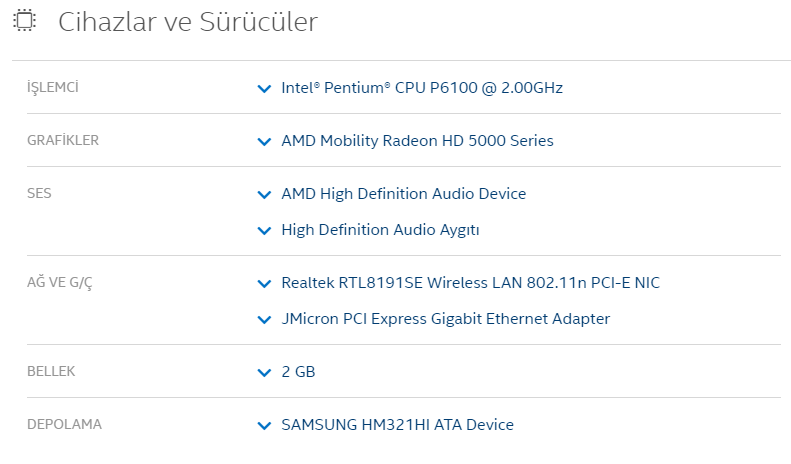Click AMD High Definition Audio Device text
Image resolution: width=791 pixels, height=464 pixels.
point(403,194)
